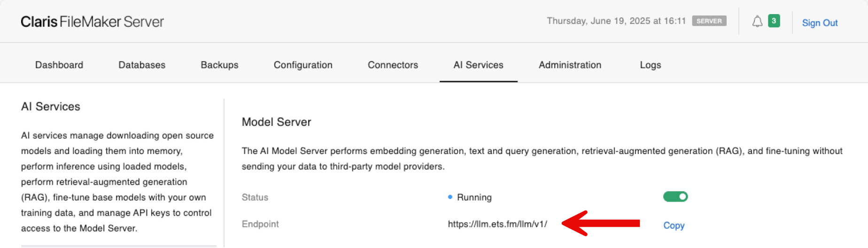Viewport: 868px width, 248px height.
Task: Copy the endpoint URL
Action: (x=674, y=225)
